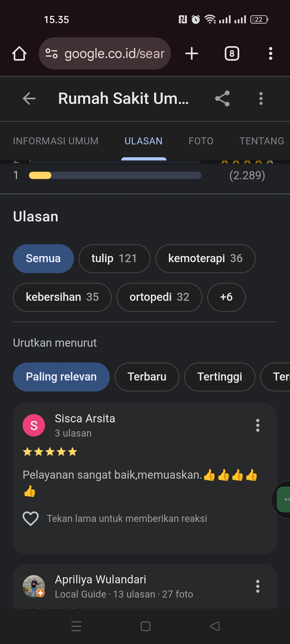Viewport: 290px width, 644px height.
Task: Open options for Apriliya Wulandari's review
Action: tap(258, 586)
